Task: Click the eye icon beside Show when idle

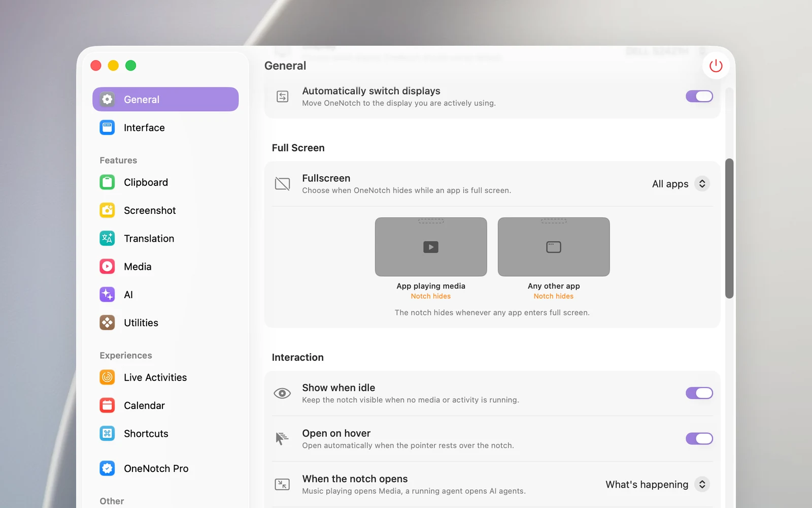Action: [x=282, y=393]
